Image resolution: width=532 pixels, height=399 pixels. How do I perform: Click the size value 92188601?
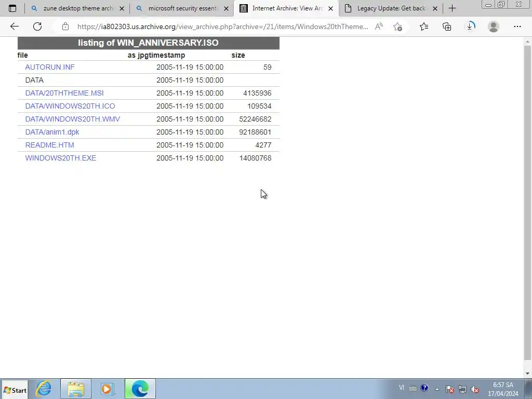(x=255, y=132)
